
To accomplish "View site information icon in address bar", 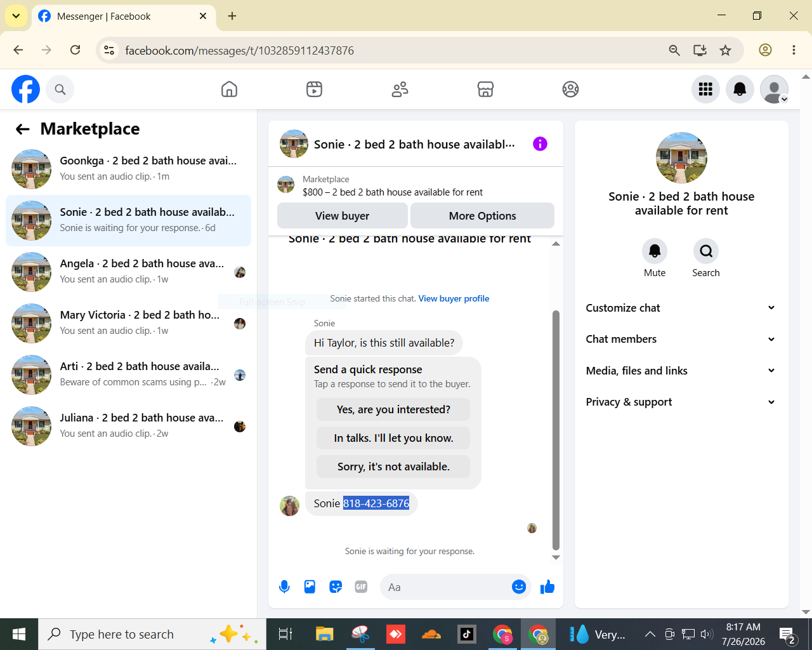I will pos(109,50).
